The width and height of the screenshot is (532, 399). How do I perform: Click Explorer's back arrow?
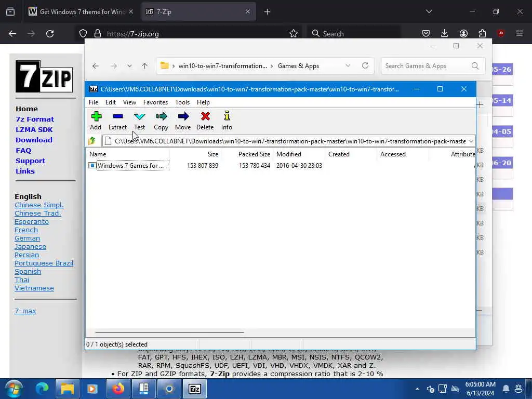pyautogui.click(x=96, y=66)
